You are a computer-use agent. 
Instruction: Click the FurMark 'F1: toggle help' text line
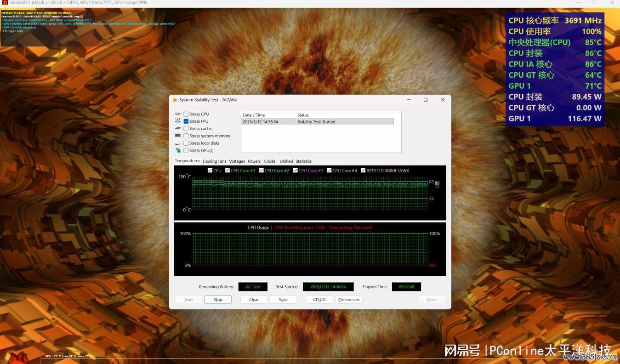click(12, 31)
